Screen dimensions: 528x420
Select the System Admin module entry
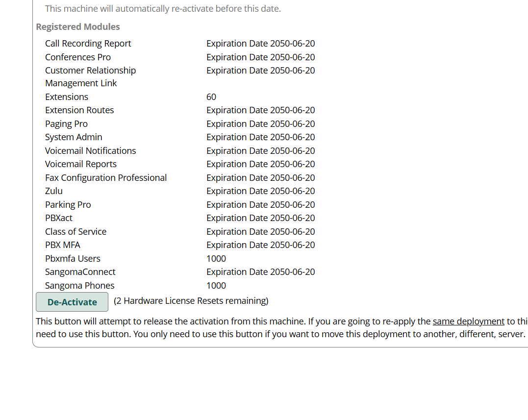74,137
